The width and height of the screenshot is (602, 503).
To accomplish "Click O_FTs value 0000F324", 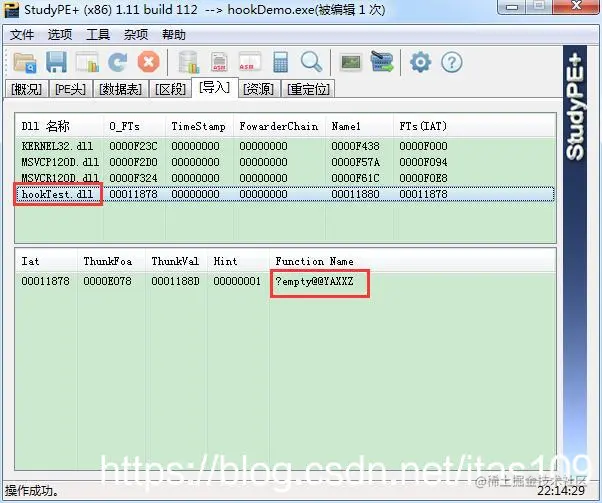I will (133, 178).
